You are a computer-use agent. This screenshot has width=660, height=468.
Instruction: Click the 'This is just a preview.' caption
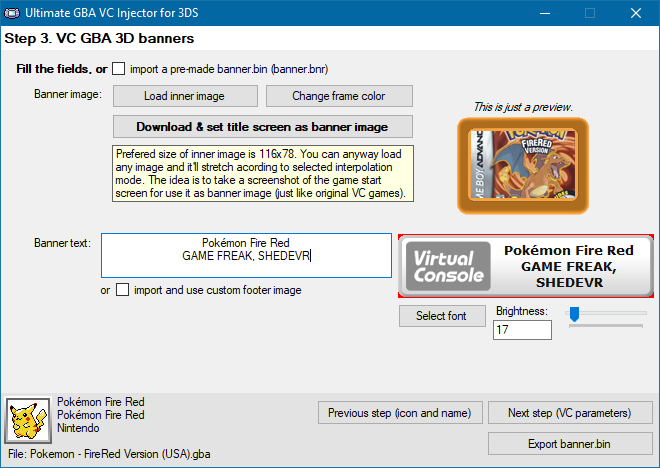click(523, 107)
